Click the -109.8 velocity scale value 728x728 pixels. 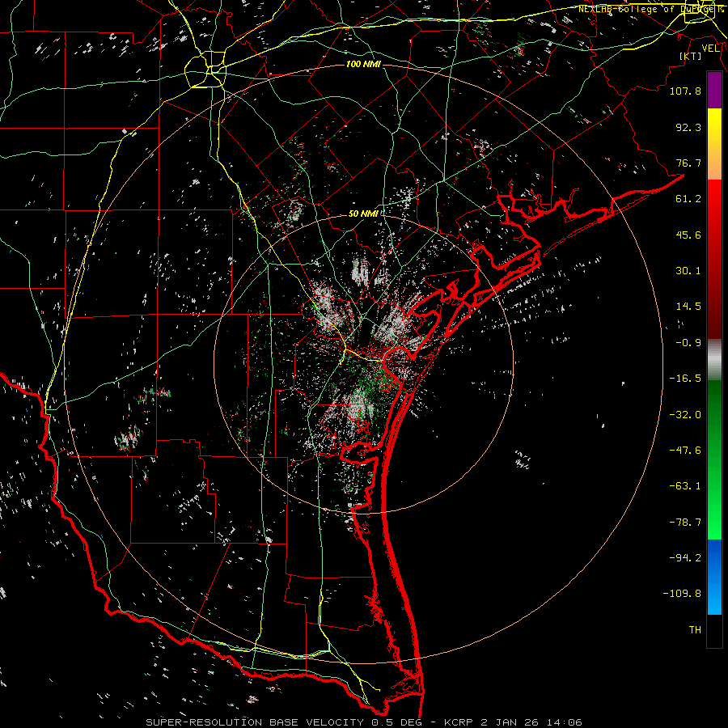[x=682, y=594]
